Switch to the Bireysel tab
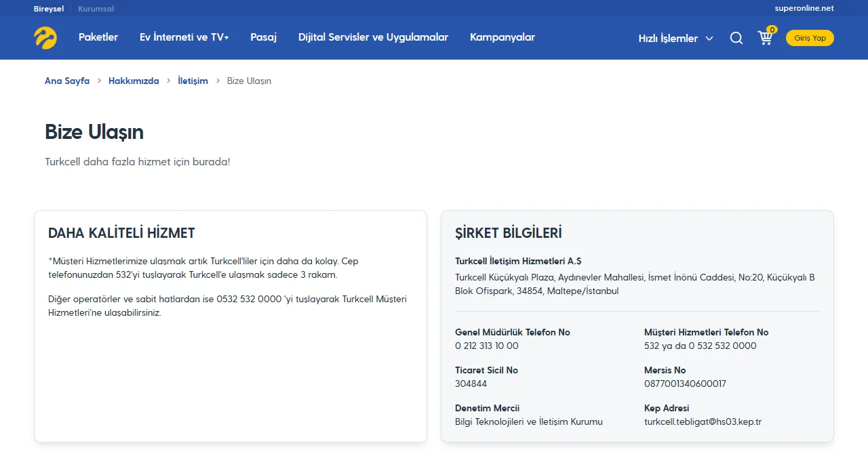 pos(48,9)
